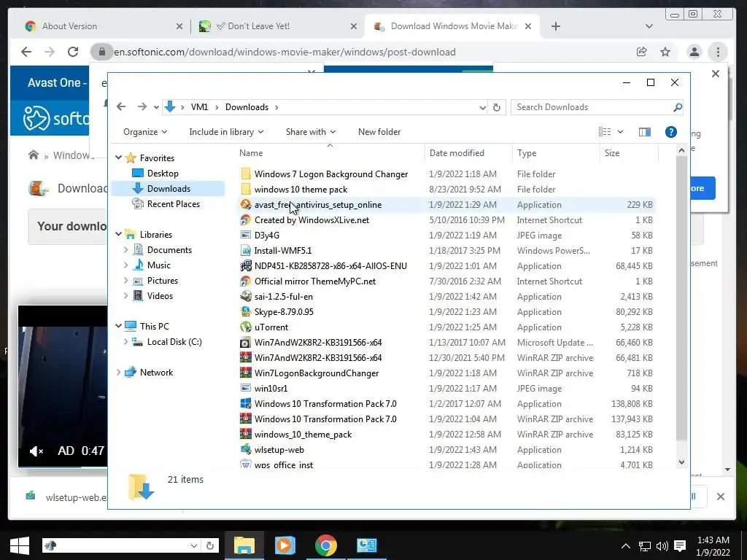Image resolution: width=747 pixels, height=560 pixels.
Task: Create a New folder
Action: point(379,132)
